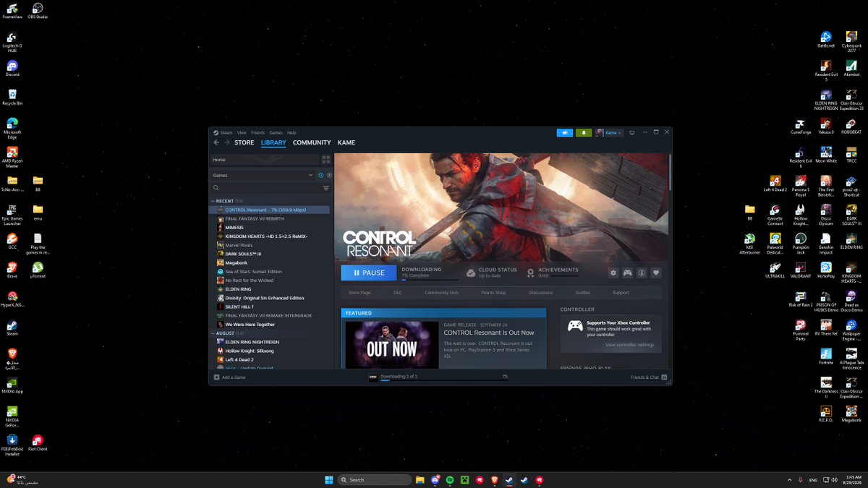This screenshot has height=488, width=868.
Task: Show game info circle icon
Action: pos(642,273)
